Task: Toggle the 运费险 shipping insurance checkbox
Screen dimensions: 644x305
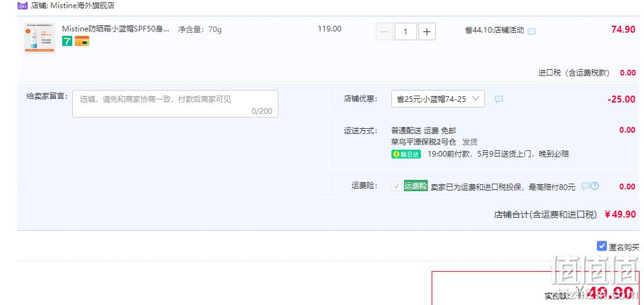Action: point(396,186)
